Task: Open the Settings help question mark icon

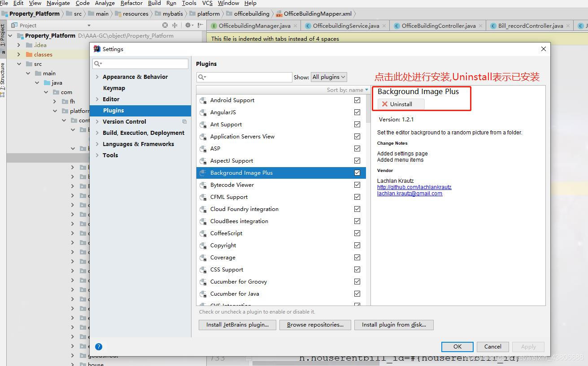Action: [x=99, y=347]
